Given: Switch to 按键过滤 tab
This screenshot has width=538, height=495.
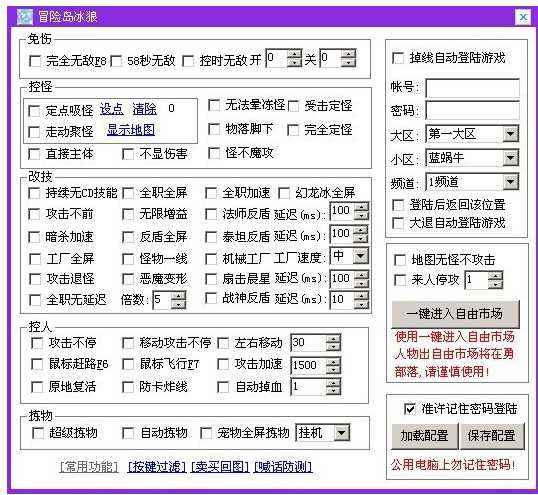Looking at the screenshot, I should (x=157, y=467).
